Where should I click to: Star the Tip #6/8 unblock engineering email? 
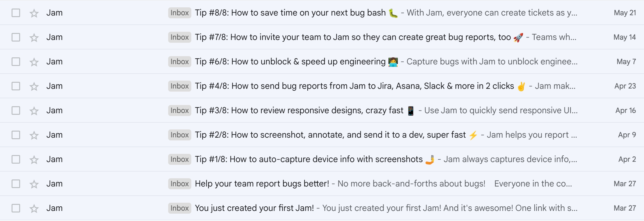(34, 62)
